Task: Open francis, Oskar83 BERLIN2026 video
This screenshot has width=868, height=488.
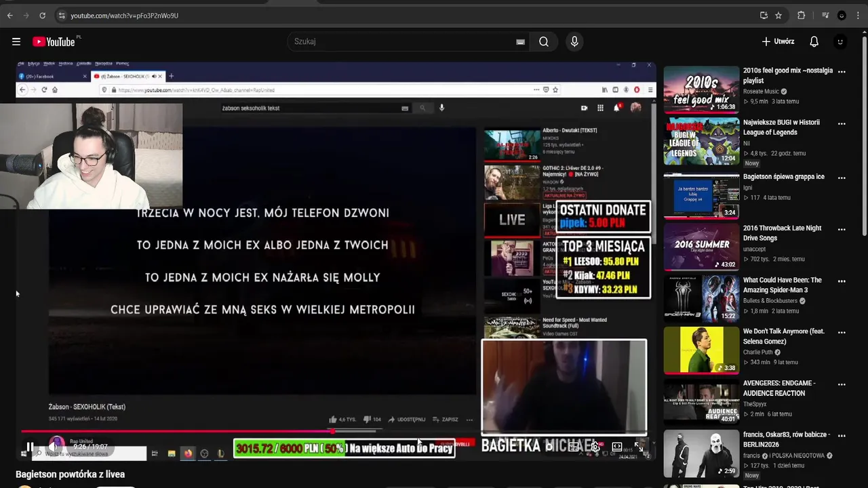Action: (786, 440)
